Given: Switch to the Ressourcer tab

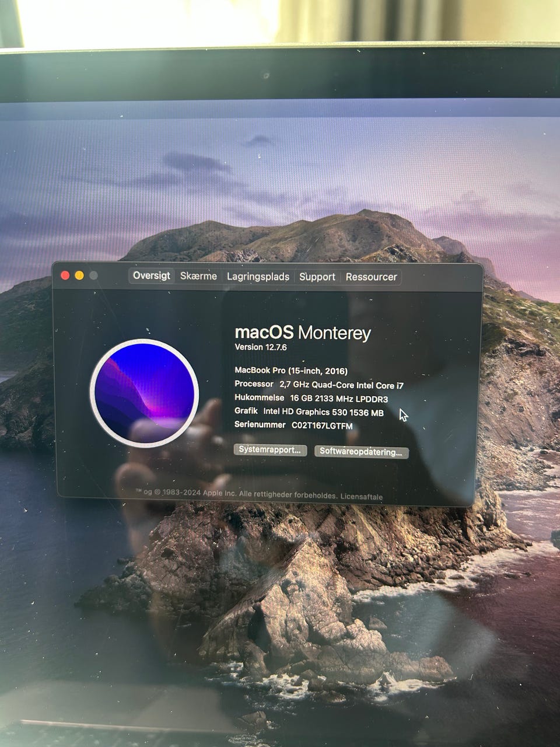Looking at the screenshot, I should coord(371,277).
